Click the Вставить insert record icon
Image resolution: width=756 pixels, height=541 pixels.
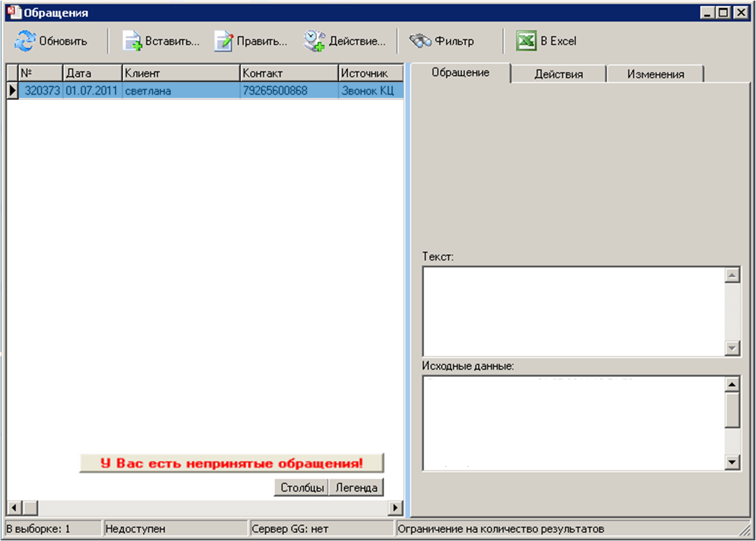132,41
